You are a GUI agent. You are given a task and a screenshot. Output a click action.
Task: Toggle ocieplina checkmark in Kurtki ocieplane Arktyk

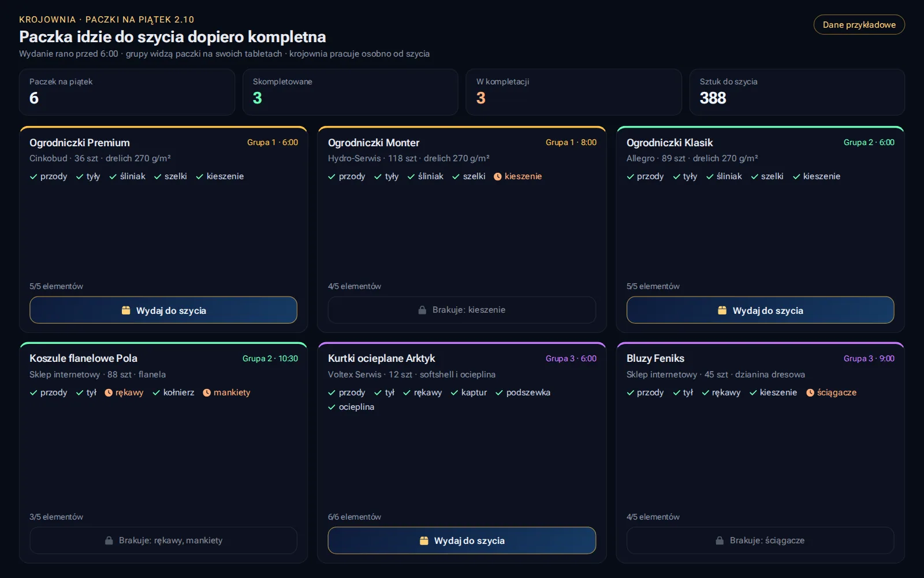pyautogui.click(x=332, y=407)
